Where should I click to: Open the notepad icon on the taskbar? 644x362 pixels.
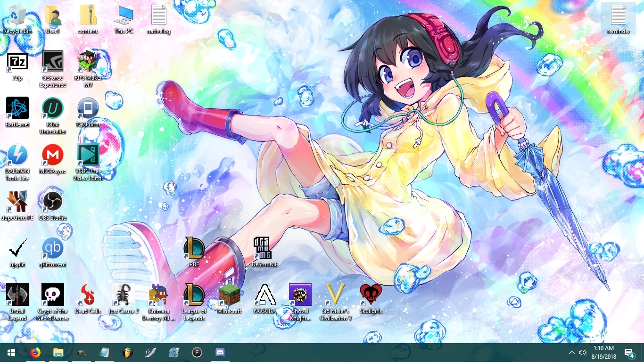[104, 353]
